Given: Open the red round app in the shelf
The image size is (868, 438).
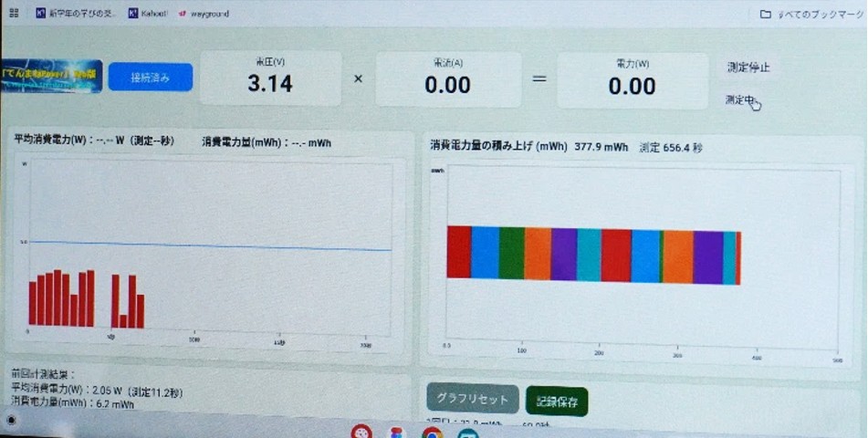Looking at the screenshot, I should (362, 433).
